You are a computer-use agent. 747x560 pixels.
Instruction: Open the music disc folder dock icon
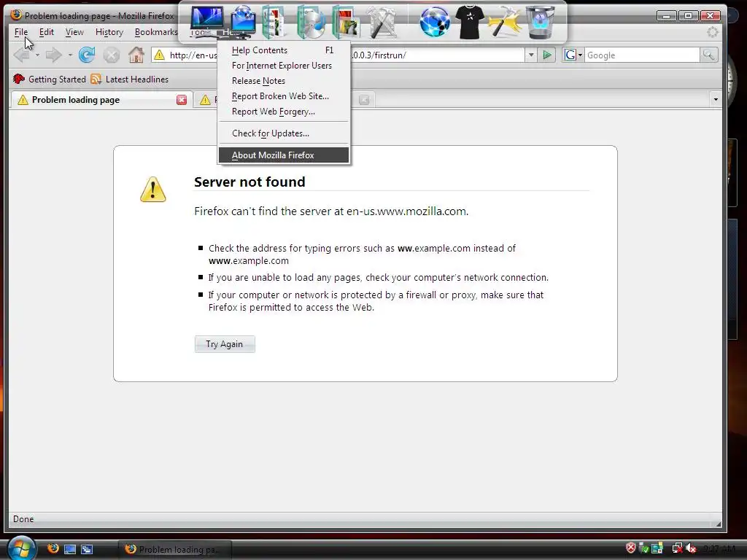pyautogui.click(x=311, y=22)
